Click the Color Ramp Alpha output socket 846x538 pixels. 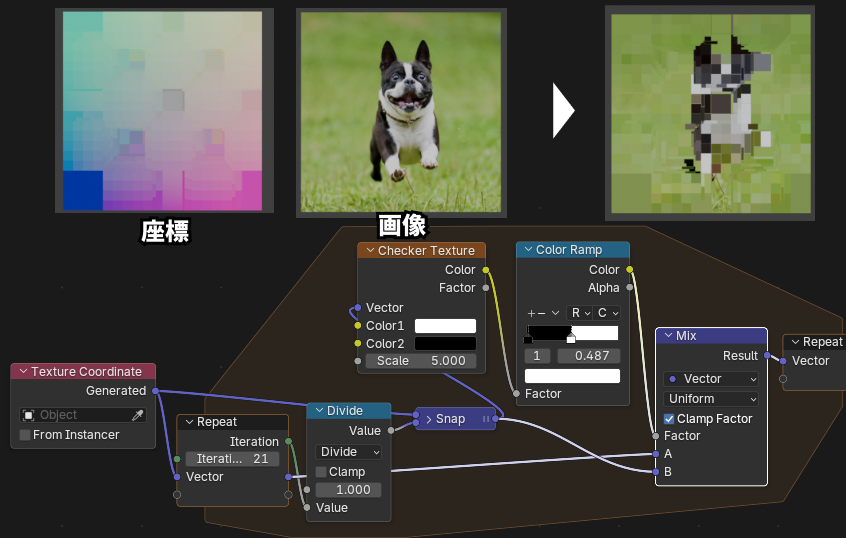point(629,288)
